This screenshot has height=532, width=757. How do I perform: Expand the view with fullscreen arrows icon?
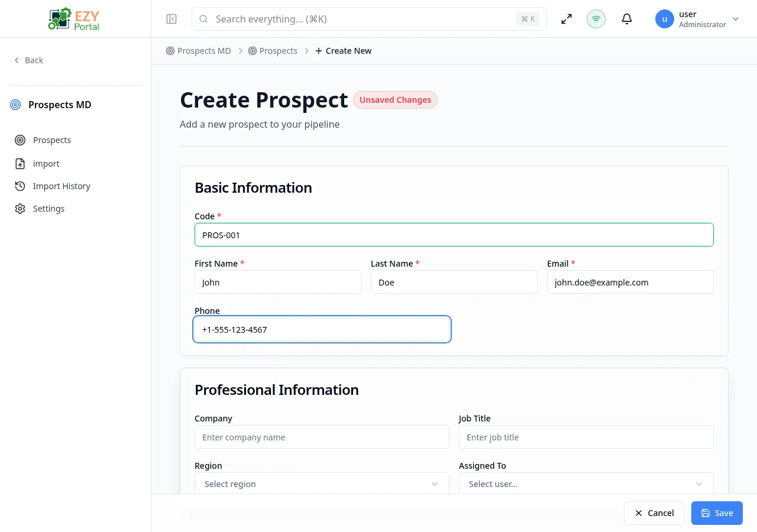pos(566,18)
